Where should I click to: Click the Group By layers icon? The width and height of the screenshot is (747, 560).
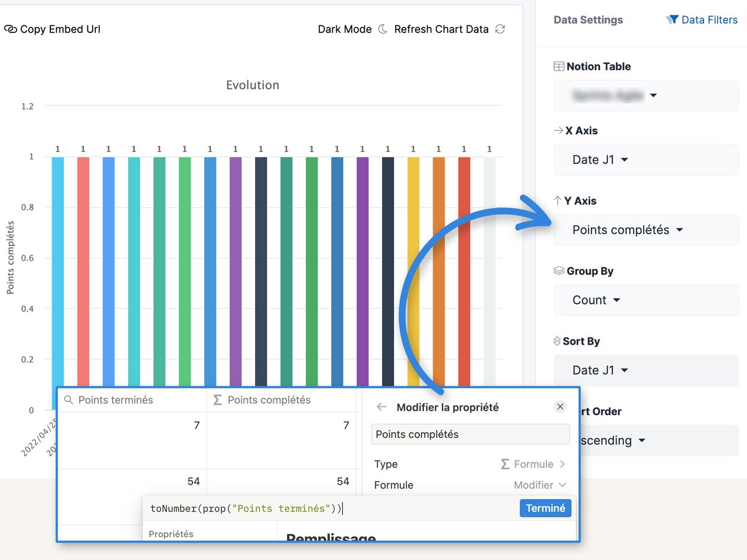(559, 271)
